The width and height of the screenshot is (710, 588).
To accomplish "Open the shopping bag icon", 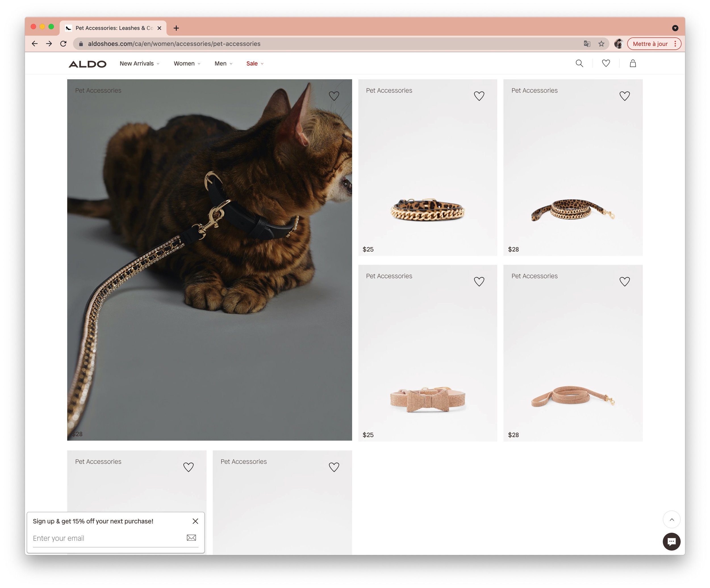I will [633, 63].
